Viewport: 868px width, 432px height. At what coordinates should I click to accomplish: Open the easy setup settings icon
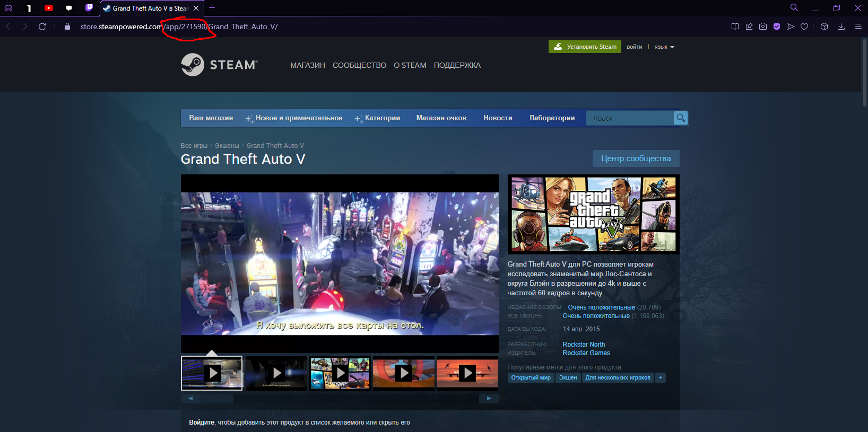858,27
